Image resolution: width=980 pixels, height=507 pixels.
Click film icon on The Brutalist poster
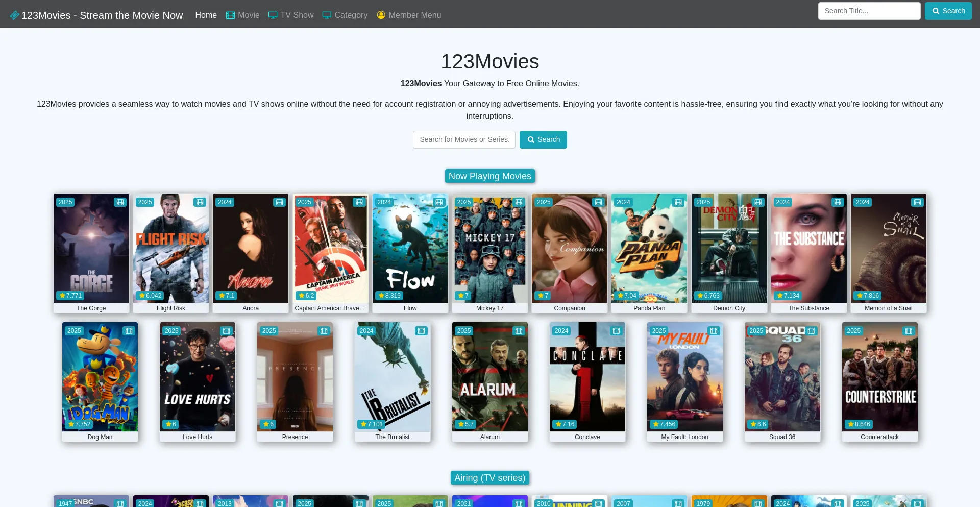421,331
